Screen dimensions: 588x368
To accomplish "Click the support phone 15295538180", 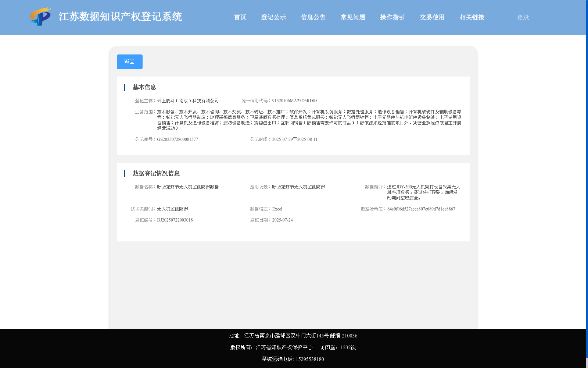I will tap(310, 359).
